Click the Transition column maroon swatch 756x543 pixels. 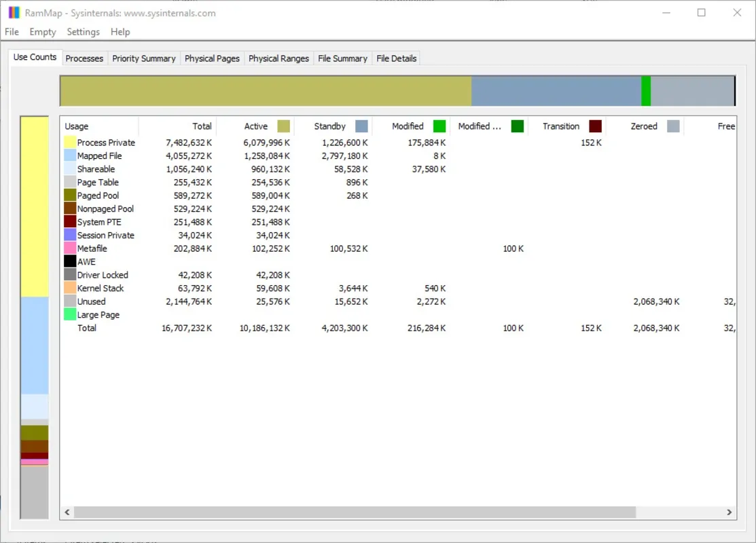pyautogui.click(x=596, y=126)
